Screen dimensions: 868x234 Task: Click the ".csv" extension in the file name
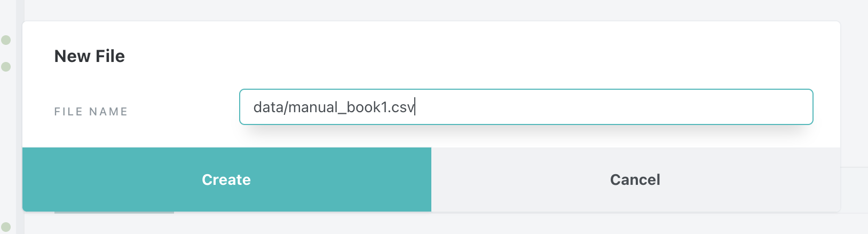[x=401, y=107]
